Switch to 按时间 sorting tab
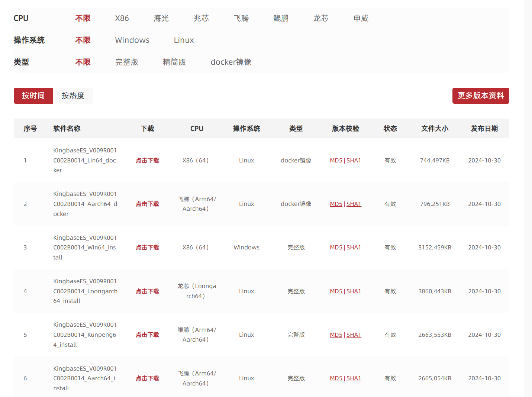Screen dimensions: 532x397 [x=33, y=96]
